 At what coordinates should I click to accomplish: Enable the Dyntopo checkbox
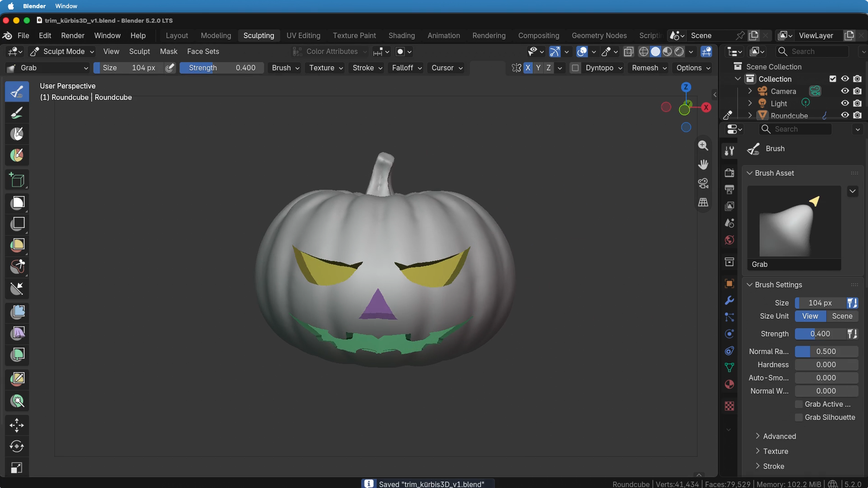[575, 68]
